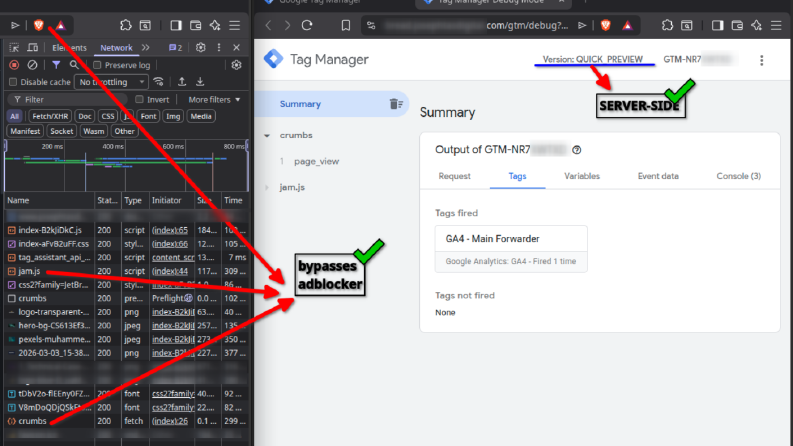The image size is (793, 446).
Task: Open the DevTools three-dot customize menu
Action: 219,48
